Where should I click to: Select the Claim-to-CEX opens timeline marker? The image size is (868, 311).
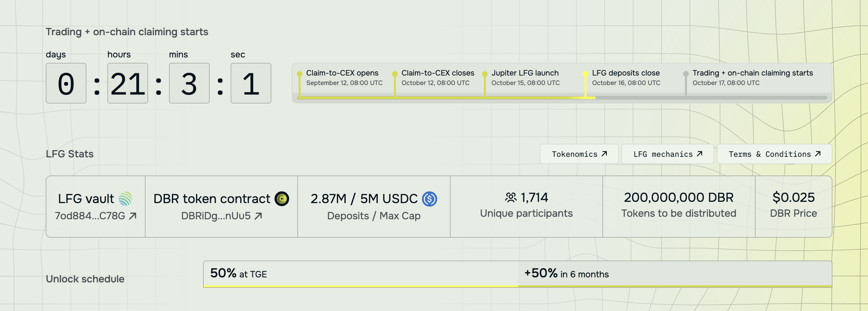coord(299,74)
